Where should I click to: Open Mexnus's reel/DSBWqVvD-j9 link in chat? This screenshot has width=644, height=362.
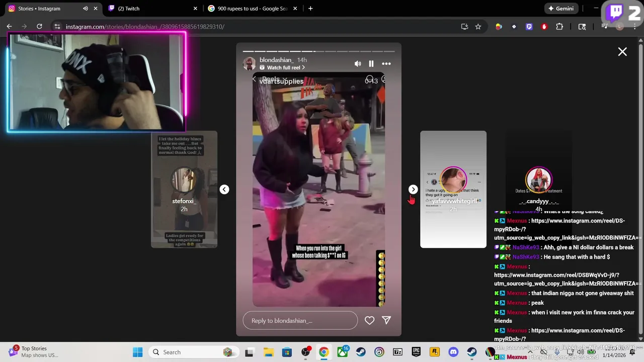[568, 280]
